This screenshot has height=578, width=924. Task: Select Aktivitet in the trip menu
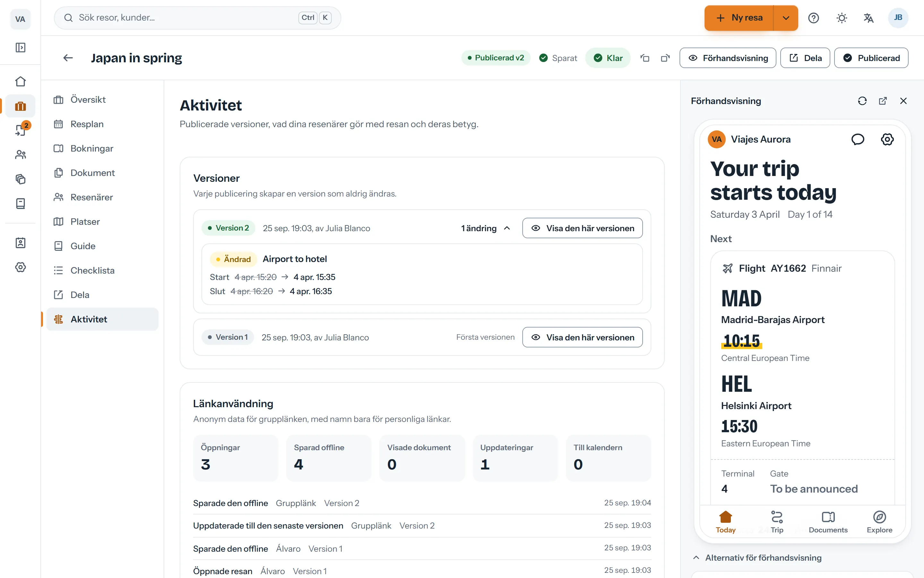(x=102, y=319)
